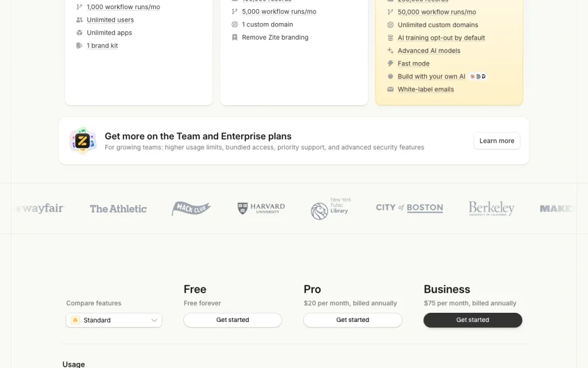
Task: Click Get started under the Pro plan
Action: click(x=353, y=320)
